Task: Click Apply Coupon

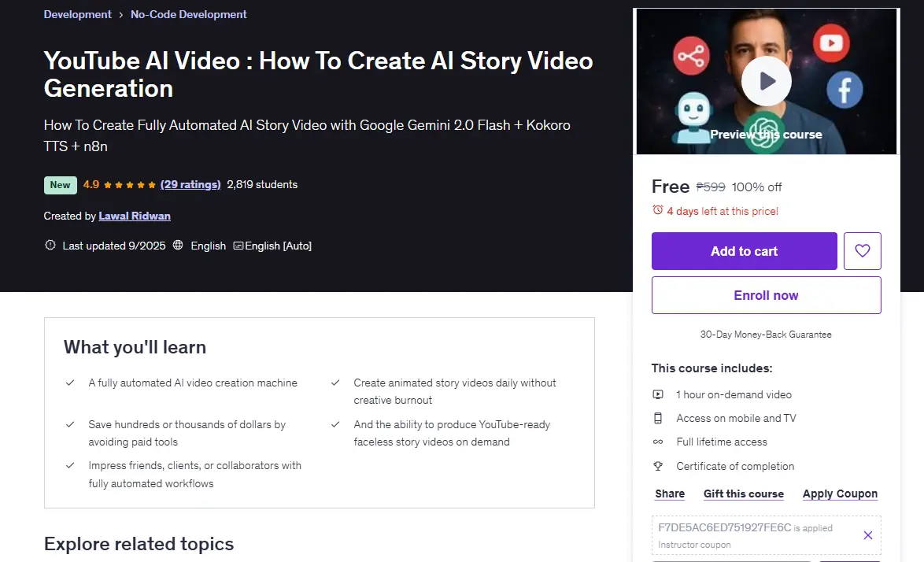Action: tap(840, 494)
